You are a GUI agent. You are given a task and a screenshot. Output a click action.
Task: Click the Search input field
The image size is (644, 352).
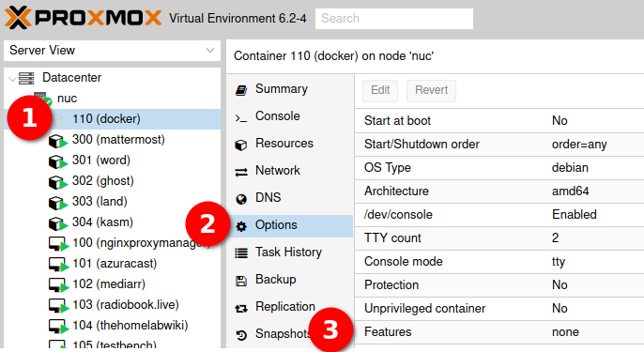[x=394, y=19]
